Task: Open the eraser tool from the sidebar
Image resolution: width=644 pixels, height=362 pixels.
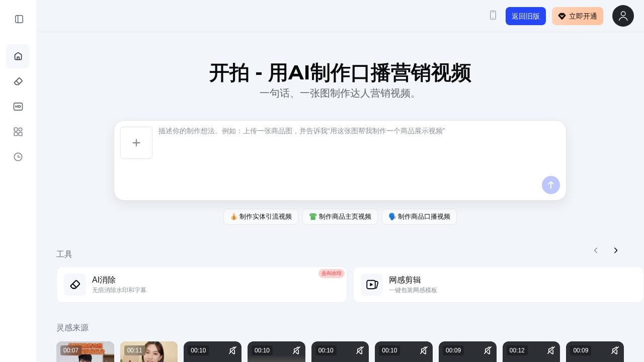Action: tap(18, 81)
